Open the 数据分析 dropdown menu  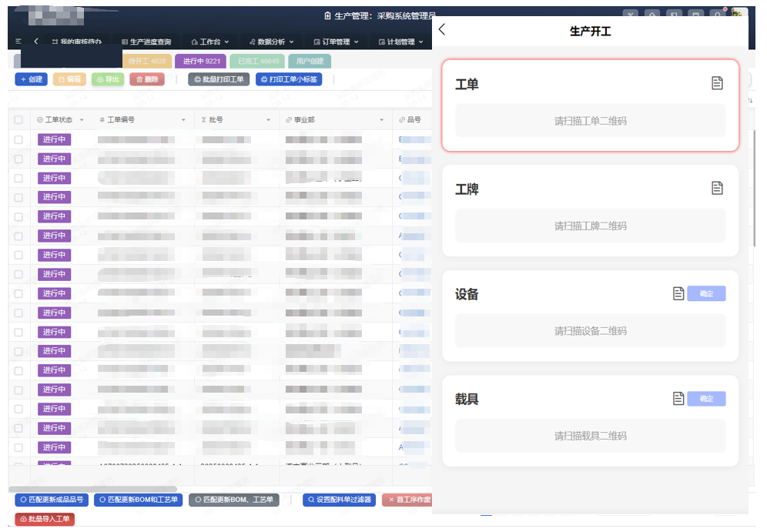click(x=271, y=42)
